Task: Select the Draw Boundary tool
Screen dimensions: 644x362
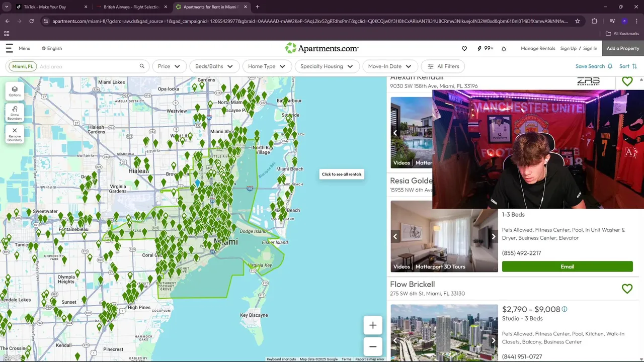Action: tap(15, 113)
